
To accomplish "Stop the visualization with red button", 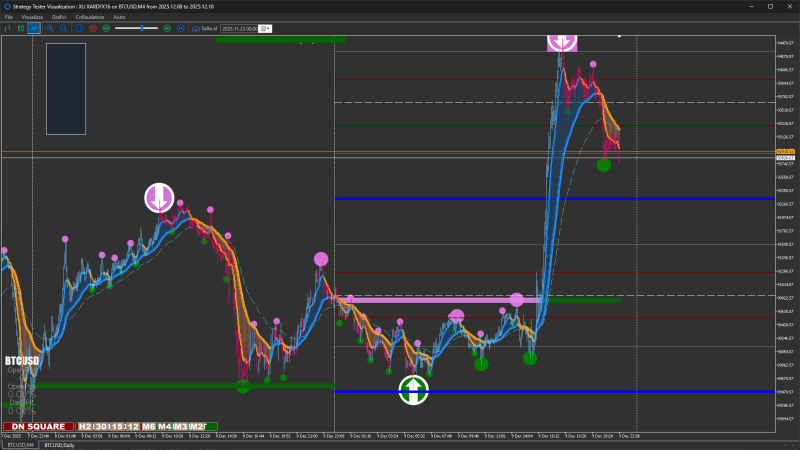I will click(x=93, y=29).
